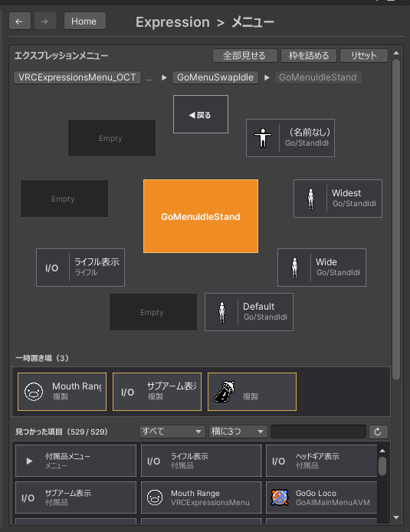Select GoMenuIdleStand breadcrumb
The width and height of the screenshot is (410, 532).
click(318, 77)
